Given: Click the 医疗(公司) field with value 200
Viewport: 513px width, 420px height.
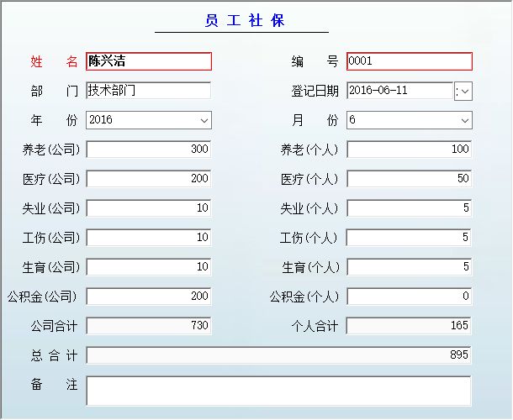Looking at the screenshot, I should click(x=149, y=179).
